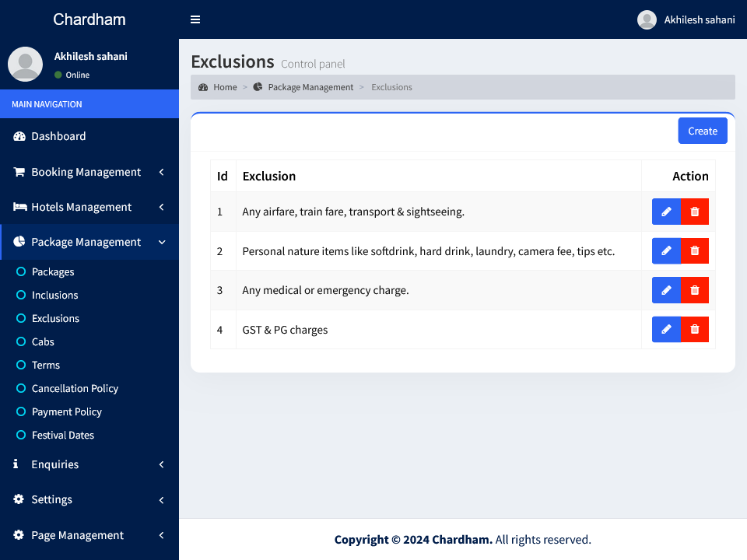
Task: Delete the airfare and train fare exclusion
Action: tap(695, 212)
